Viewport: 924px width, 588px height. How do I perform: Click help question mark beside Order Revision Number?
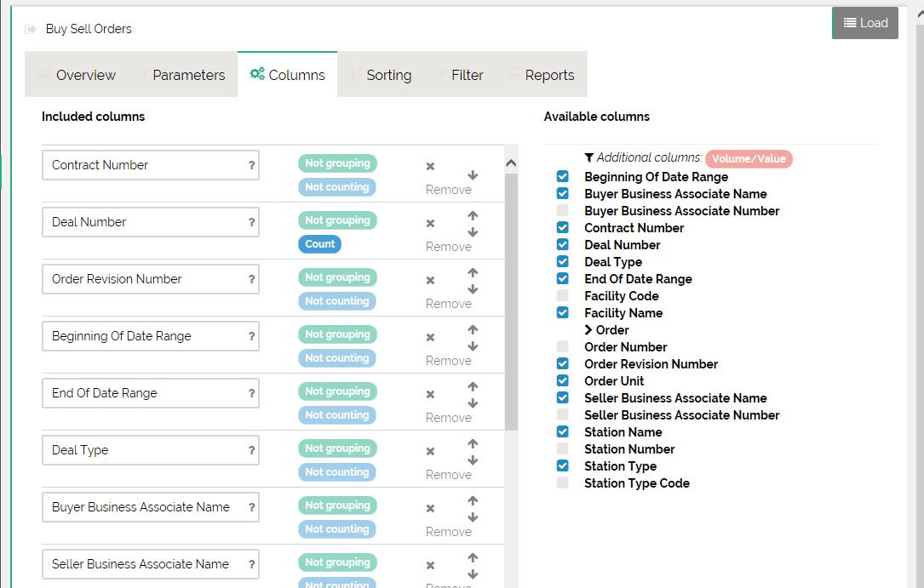pyautogui.click(x=251, y=279)
